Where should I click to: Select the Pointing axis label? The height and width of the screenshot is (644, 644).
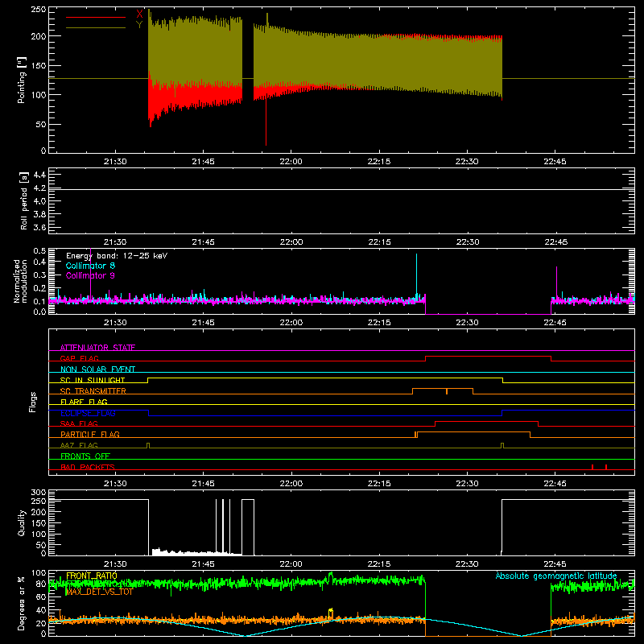point(22,80)
